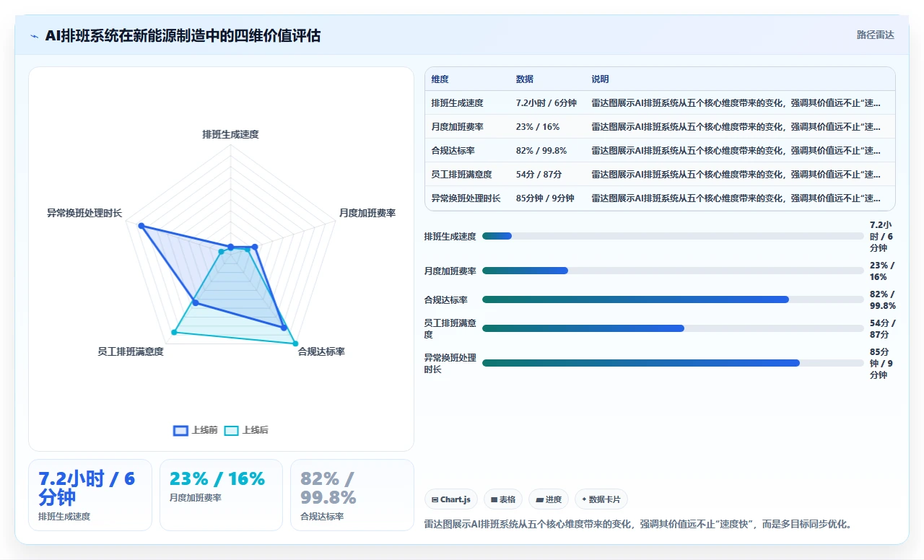The image size is (924, 560).
Task: Toggle the 上线前 legend swatch
Action: pos(180,430)
